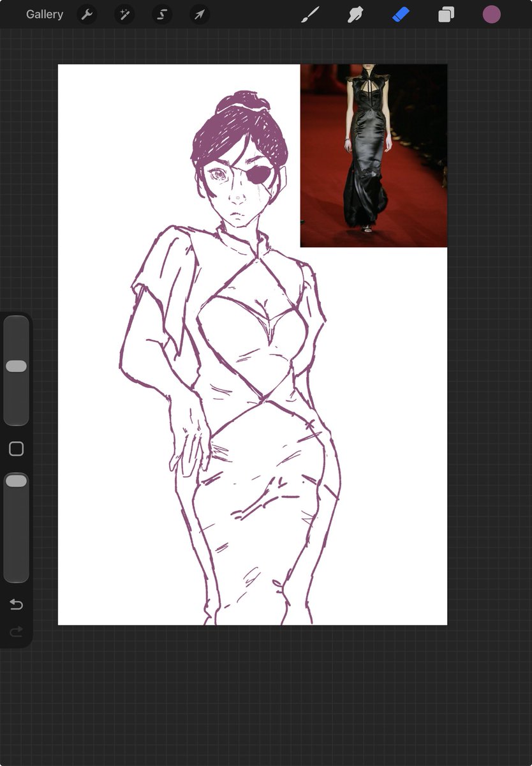Activate the Transform arrow tool
Screen dimensions: 532x766
tap(200, 14)
